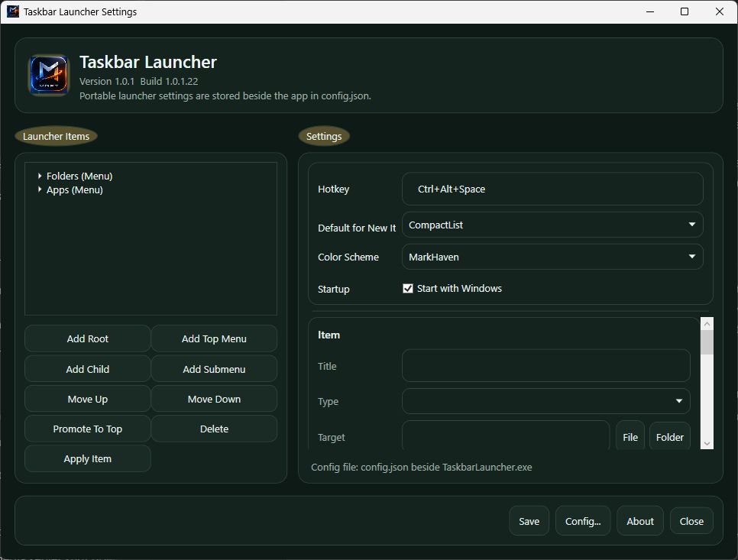Open the Default for New Items dropdown
The width and height of the screenshot is (738, 560).
(552, 225)
